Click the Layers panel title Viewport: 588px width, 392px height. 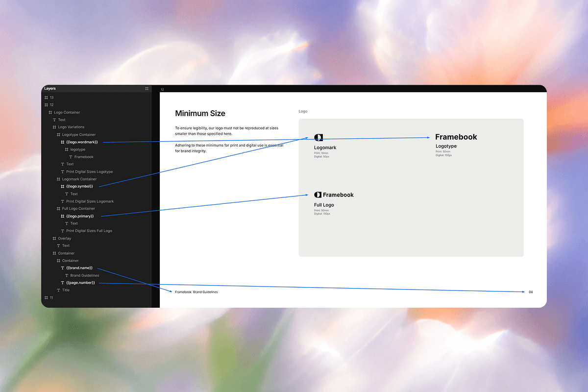(50, 89)
